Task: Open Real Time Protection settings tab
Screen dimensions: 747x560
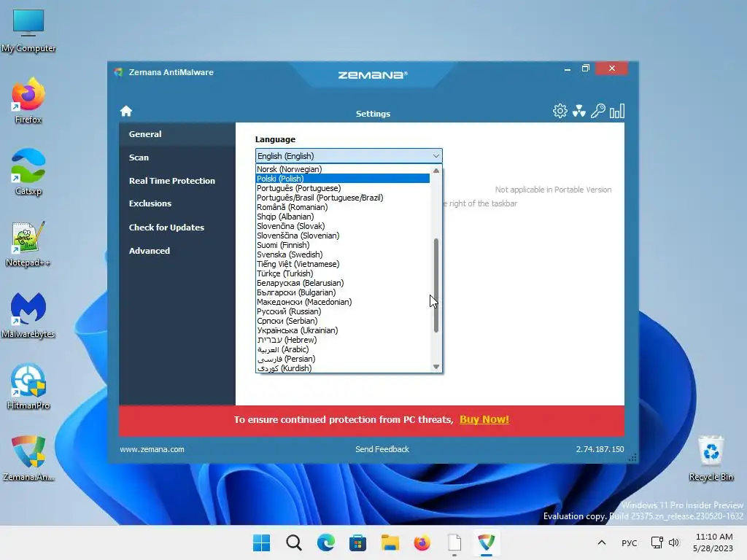Action: pyautogui.click(x=177, y=181)
